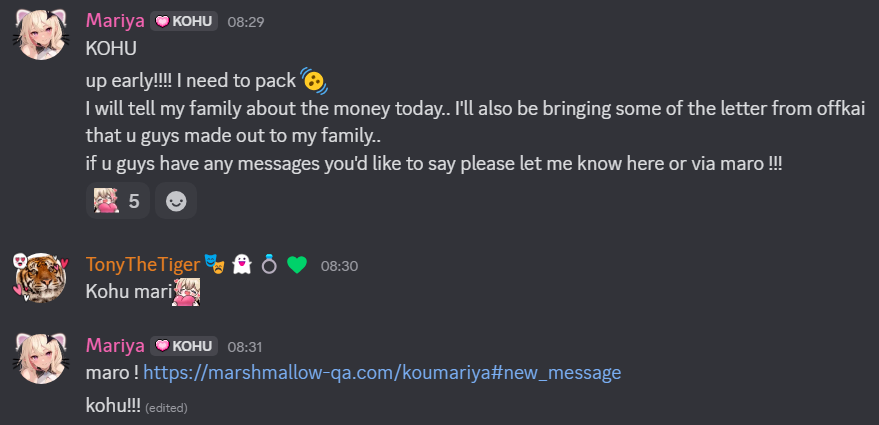
Task: Click the dizzy face emoji after 'pack'
Action: coord(314,80)
